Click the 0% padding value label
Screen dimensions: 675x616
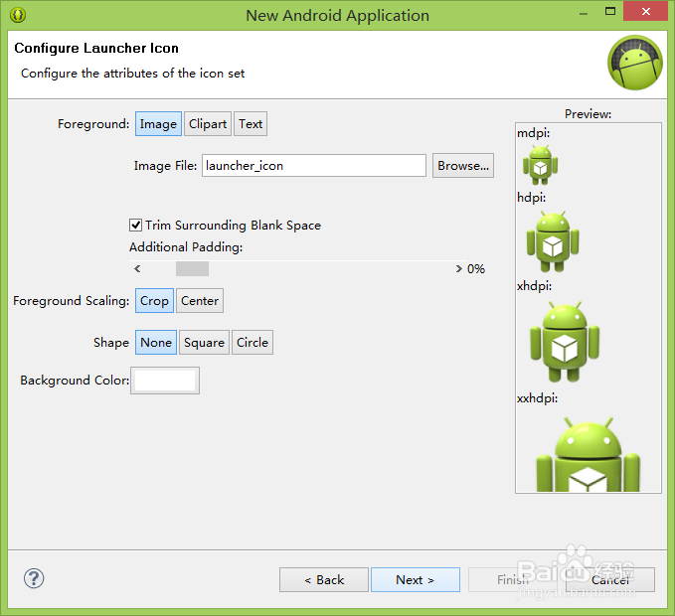coord(476,269)
